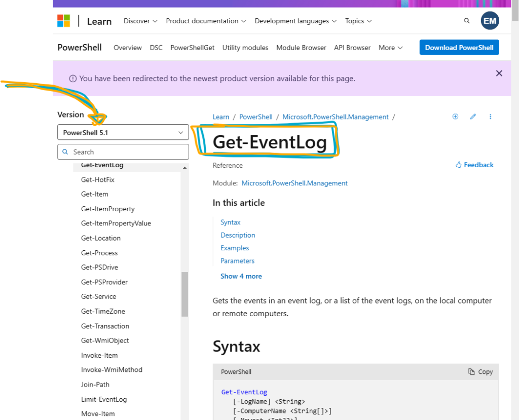Click the Microsoft logo icon
Image resolution: width=519 pixels, height=420 pixels.
(63, 21)
